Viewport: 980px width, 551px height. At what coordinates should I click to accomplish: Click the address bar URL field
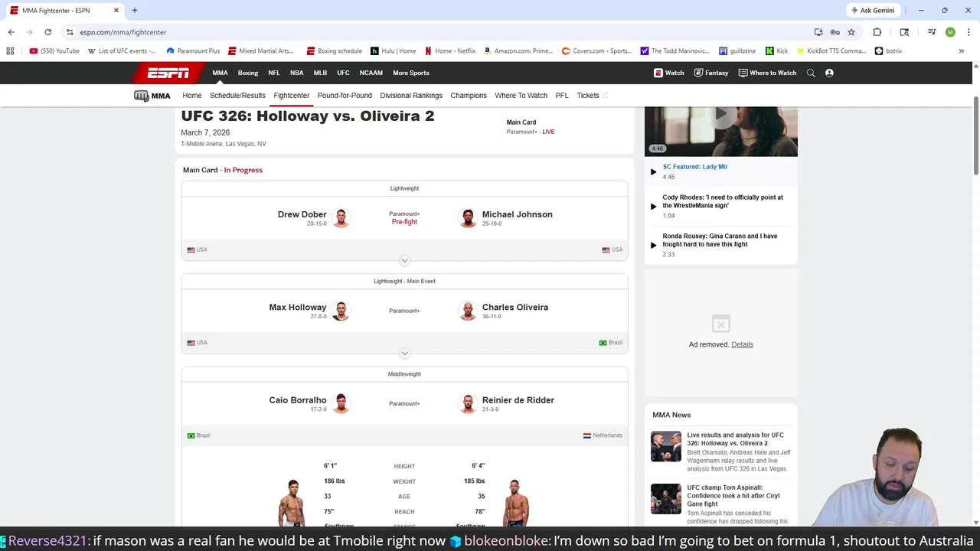click(436, 32)
